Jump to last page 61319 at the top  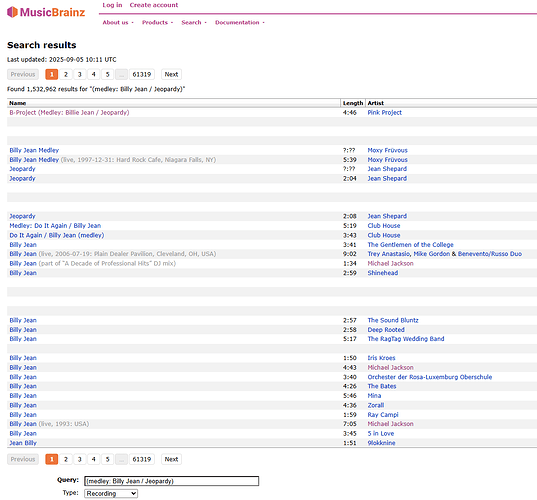[x=142, y=74]
